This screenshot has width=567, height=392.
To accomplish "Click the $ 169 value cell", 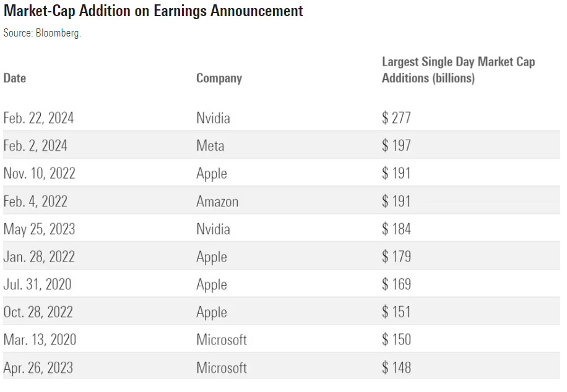I will 396,285.
